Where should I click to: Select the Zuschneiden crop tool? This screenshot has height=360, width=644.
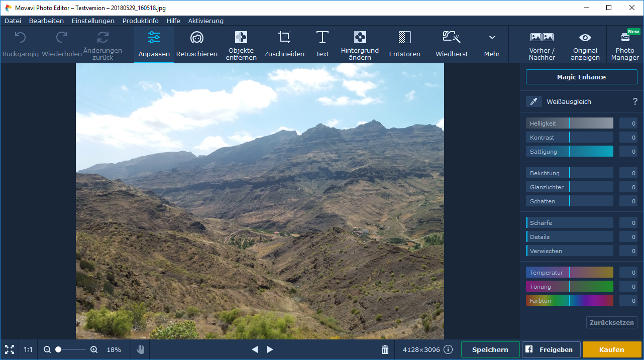point(284,44)
